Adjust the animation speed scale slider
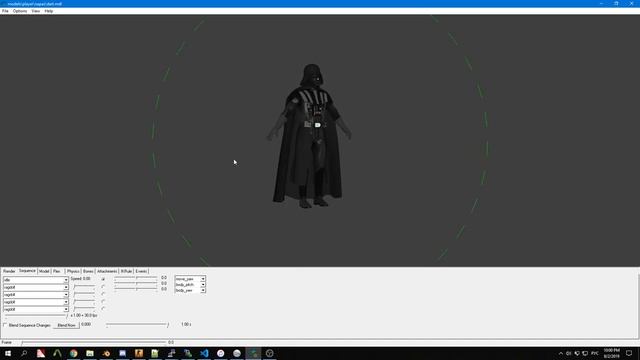This screenshot has width=640, height=360. pyautogui.click(x=36, y=316)
